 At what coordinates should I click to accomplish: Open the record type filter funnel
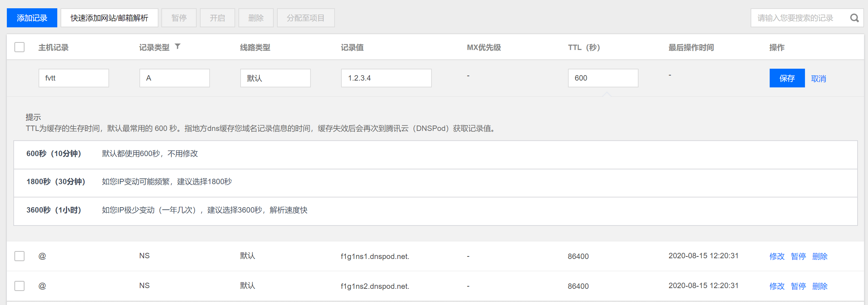pyautogui.click(x=178, y=46)
